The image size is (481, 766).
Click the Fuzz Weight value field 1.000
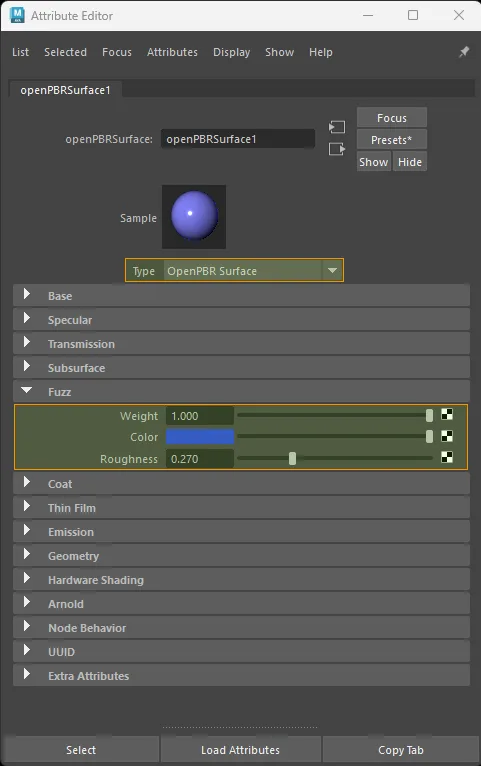tap(200, 416)
